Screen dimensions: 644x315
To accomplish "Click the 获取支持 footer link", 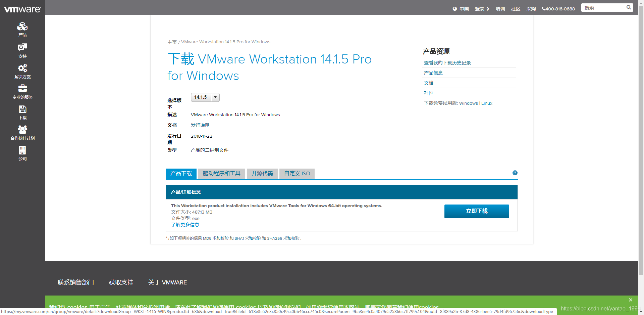I will (121, 282).
